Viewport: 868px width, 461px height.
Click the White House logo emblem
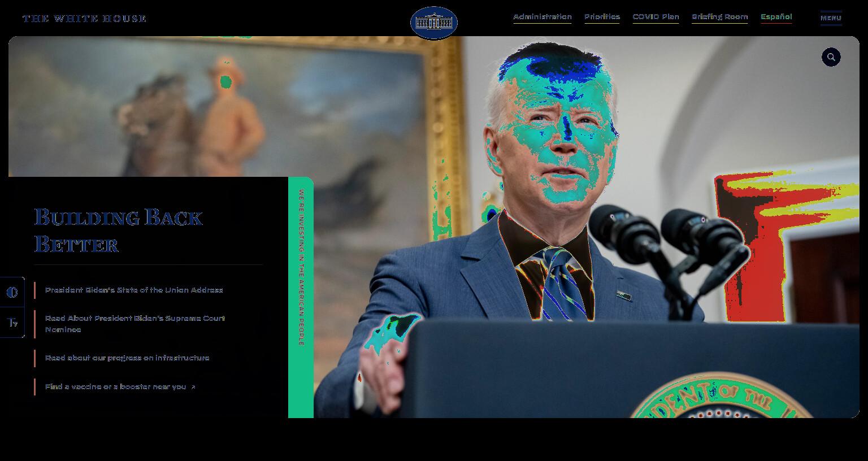(x=434, y=23)
